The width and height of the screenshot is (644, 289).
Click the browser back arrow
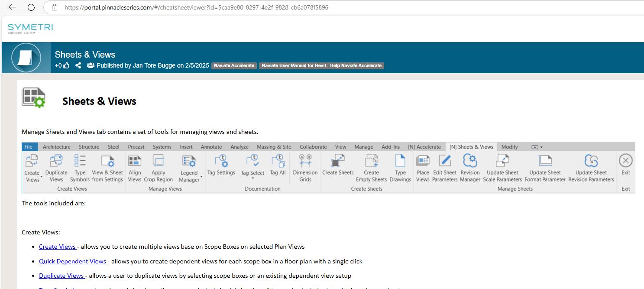[12, 7]
